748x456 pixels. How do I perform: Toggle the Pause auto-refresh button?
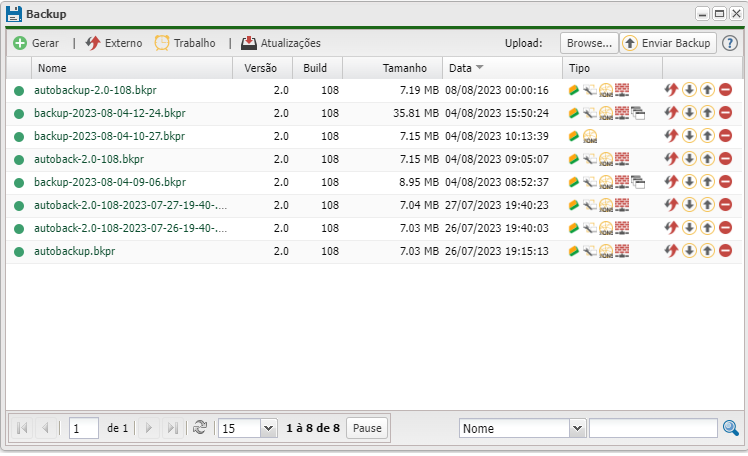coord(367,428)
